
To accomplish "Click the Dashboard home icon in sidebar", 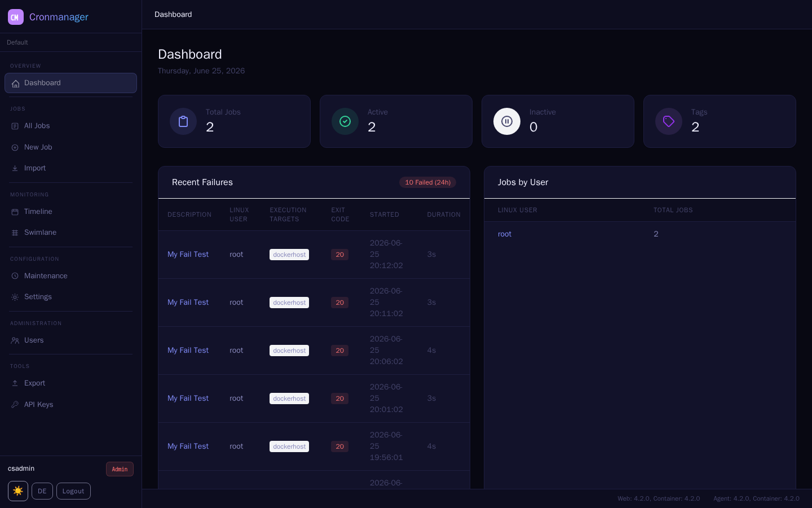I will (x=15, y=84).
